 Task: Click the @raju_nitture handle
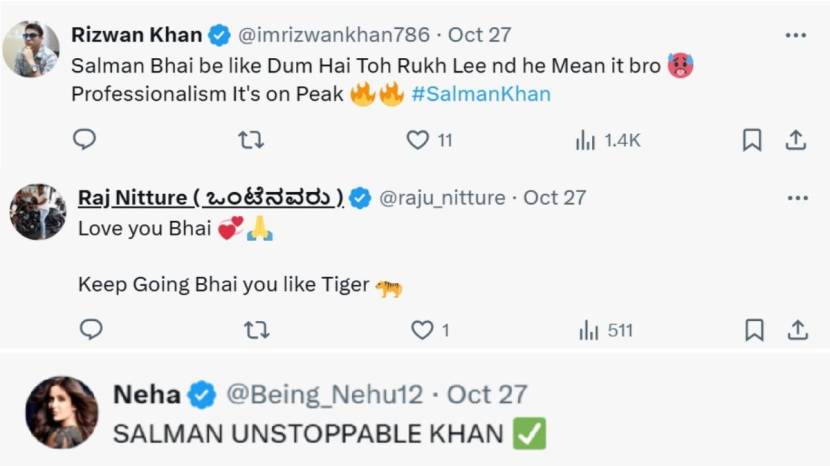[x=441, y=198]
